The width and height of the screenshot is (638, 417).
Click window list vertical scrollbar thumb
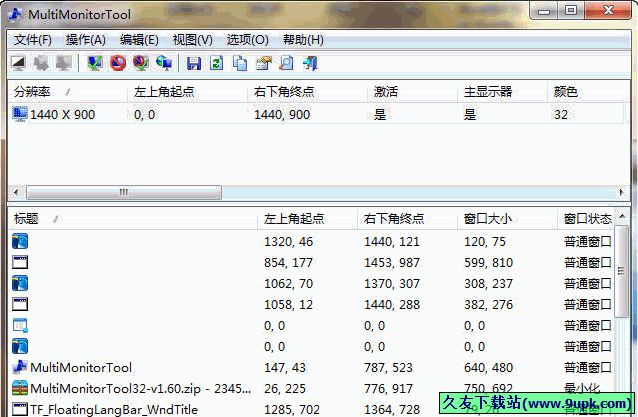point(621,271)
